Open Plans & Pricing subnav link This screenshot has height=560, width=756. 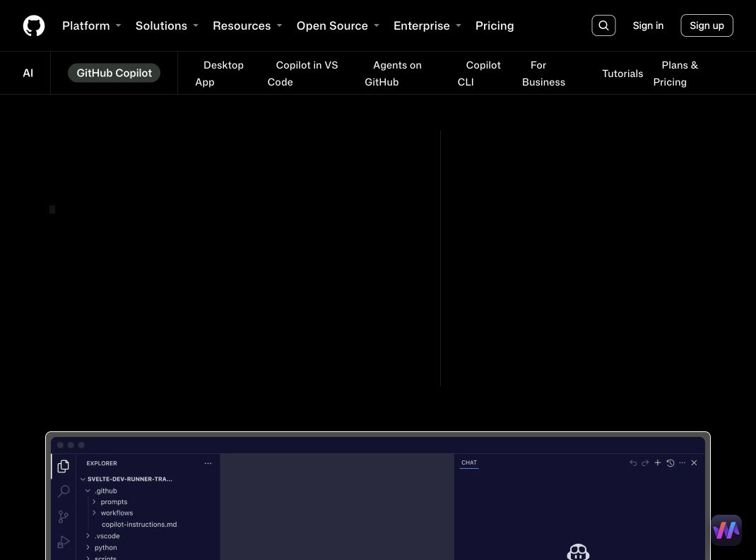675,74
